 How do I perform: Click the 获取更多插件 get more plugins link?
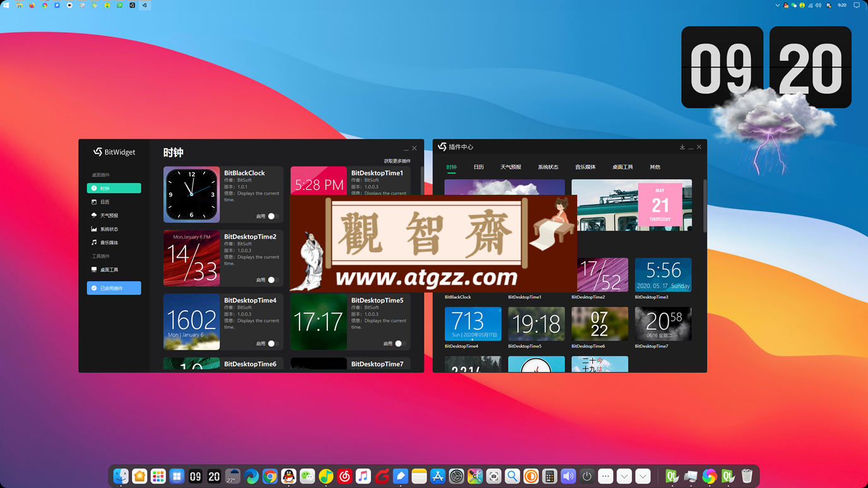(x=397, y=161)
